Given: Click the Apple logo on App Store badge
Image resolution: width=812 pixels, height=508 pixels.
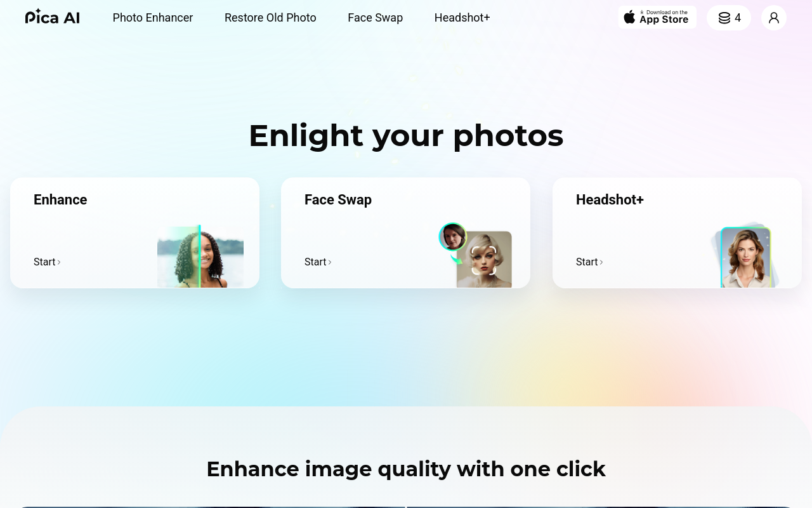Looking at the screenshot, I should click(629, 17).
